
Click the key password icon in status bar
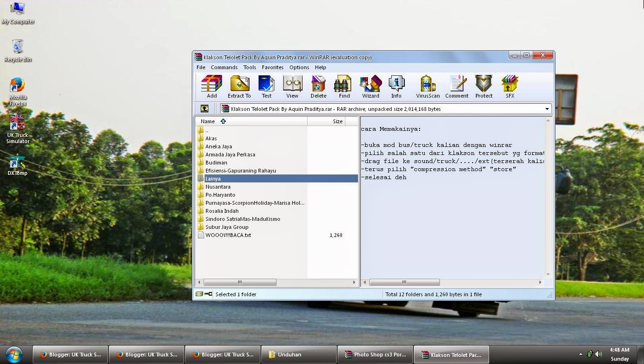click(x=208, y=294)
